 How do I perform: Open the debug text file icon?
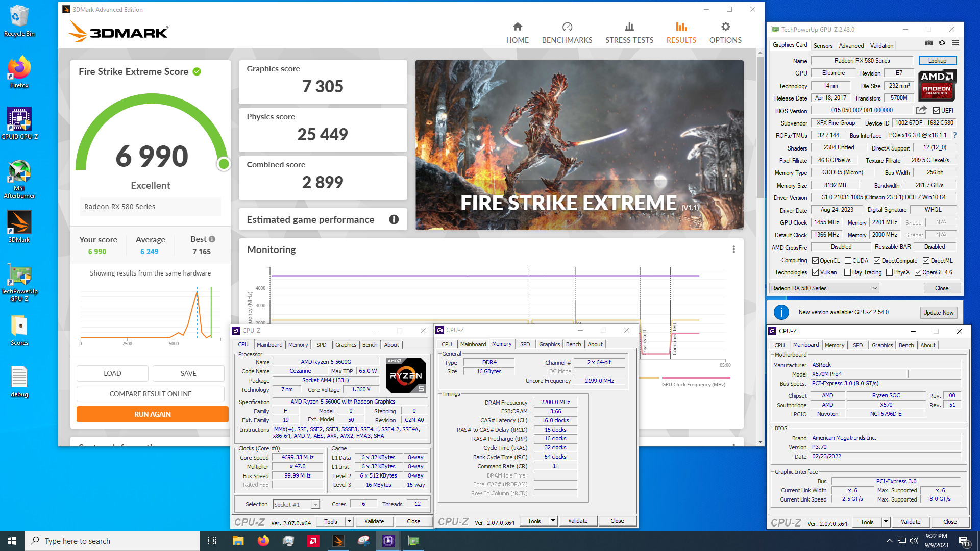19,382
